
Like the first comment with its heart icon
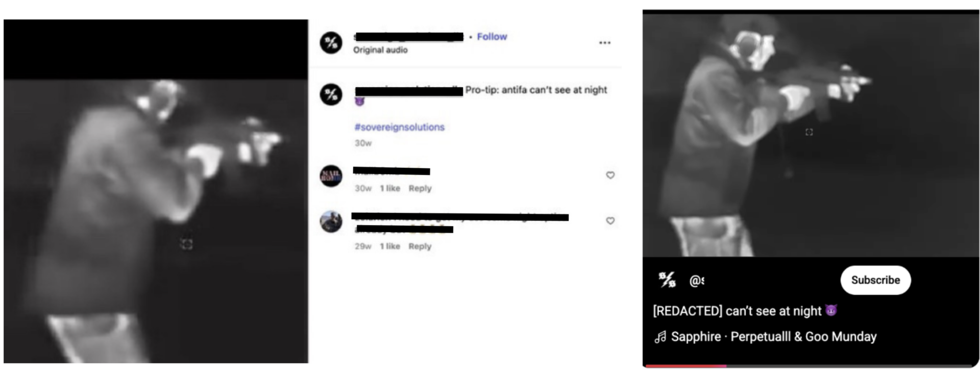pos(610,175)
